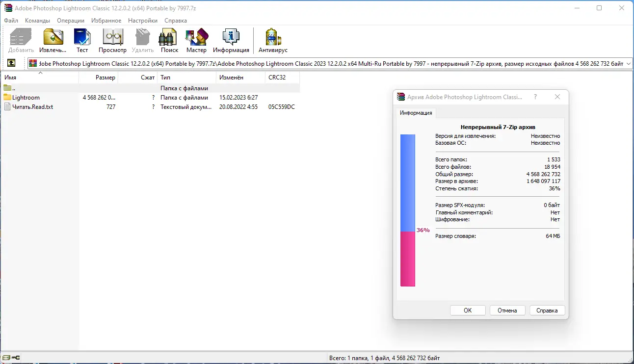Screen dimensions: 634x364
Task: Sort by the Изменён column header
Action: click(x=241, y=78)
